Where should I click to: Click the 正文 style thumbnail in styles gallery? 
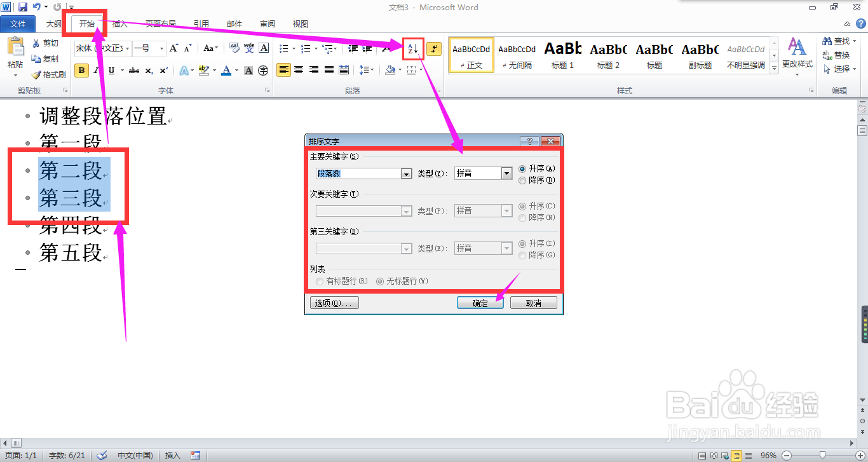click(470, 55)
